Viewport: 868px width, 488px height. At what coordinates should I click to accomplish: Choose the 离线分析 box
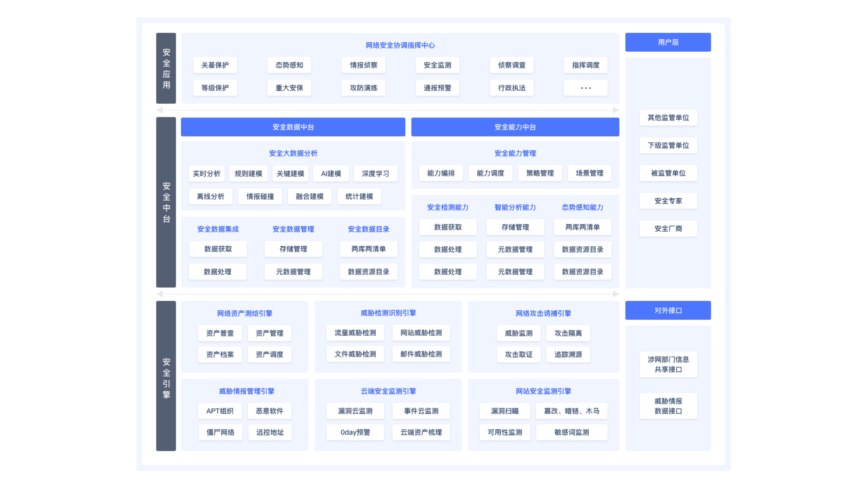tap(210, 196)
